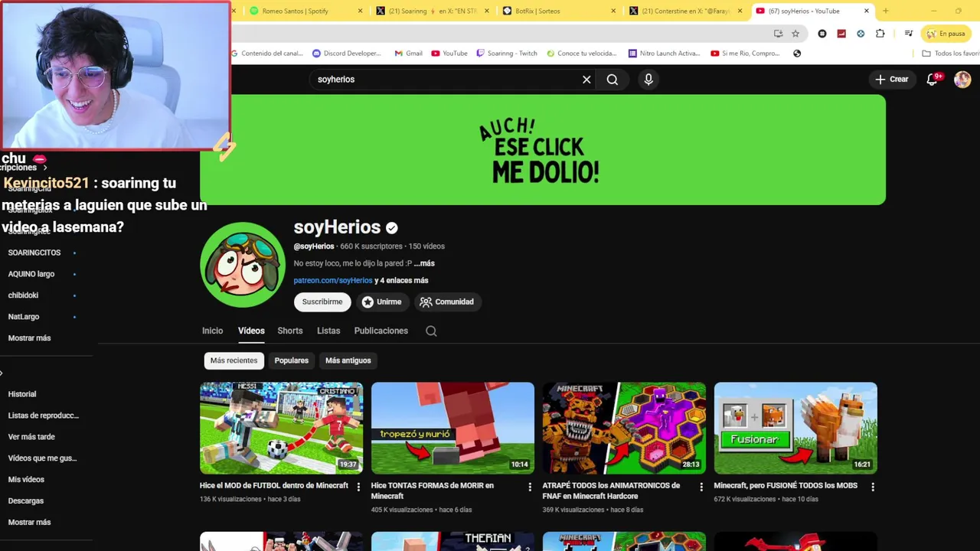Open Descargas in the sidebar

click(x=26, y=501)
